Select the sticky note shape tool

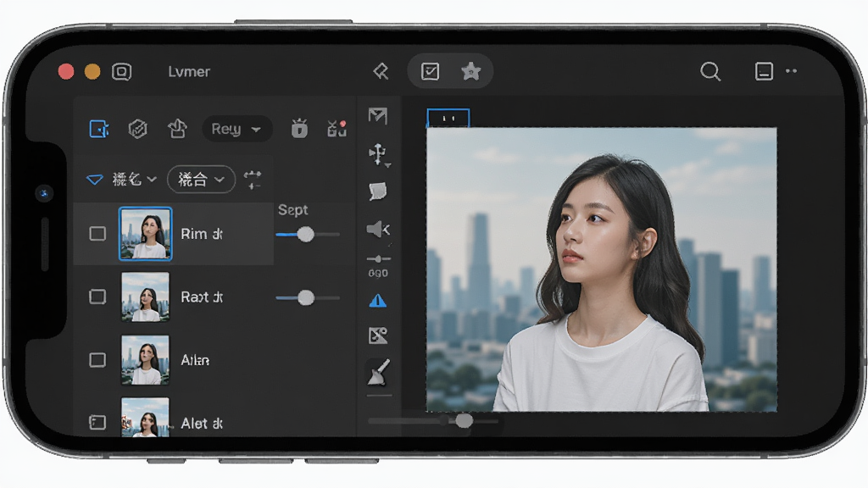[378, 191]
